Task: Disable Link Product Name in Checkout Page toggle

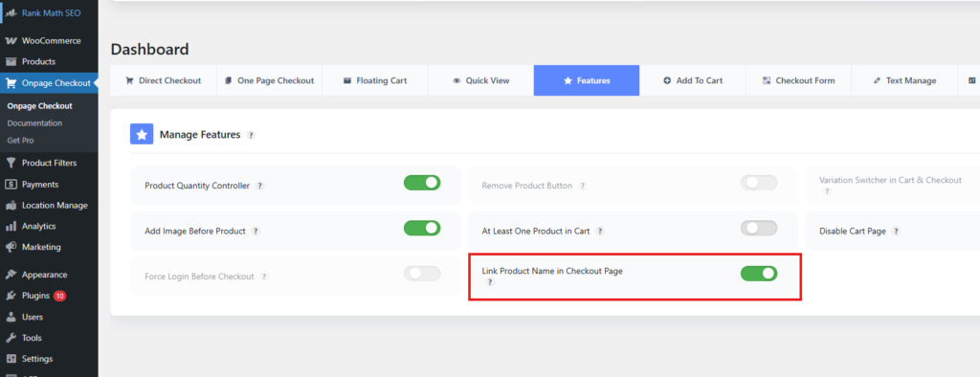Action: (759, 274)
